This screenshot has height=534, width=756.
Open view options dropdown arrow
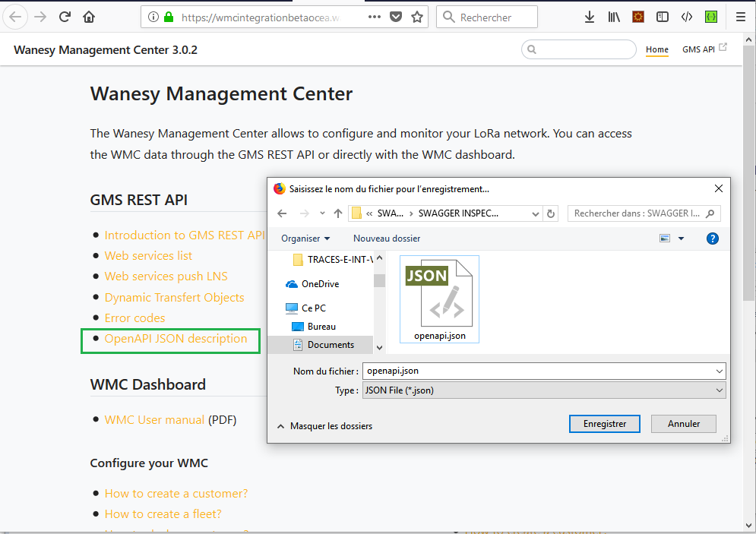681,238
